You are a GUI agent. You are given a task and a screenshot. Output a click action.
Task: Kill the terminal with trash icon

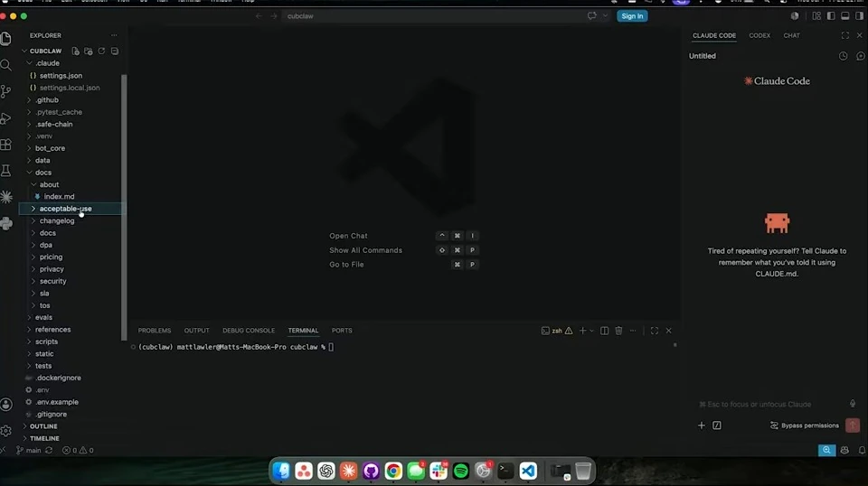(x=618, y=331)
